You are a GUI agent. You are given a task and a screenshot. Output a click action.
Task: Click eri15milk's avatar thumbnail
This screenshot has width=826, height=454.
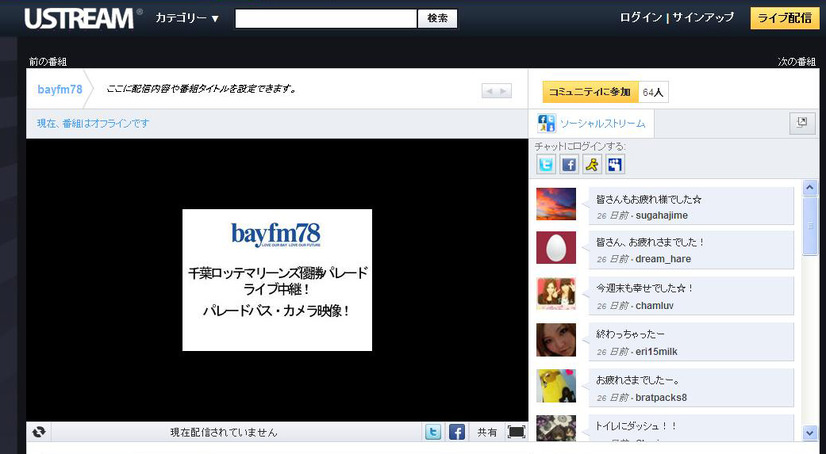click(x=556, y=340)
